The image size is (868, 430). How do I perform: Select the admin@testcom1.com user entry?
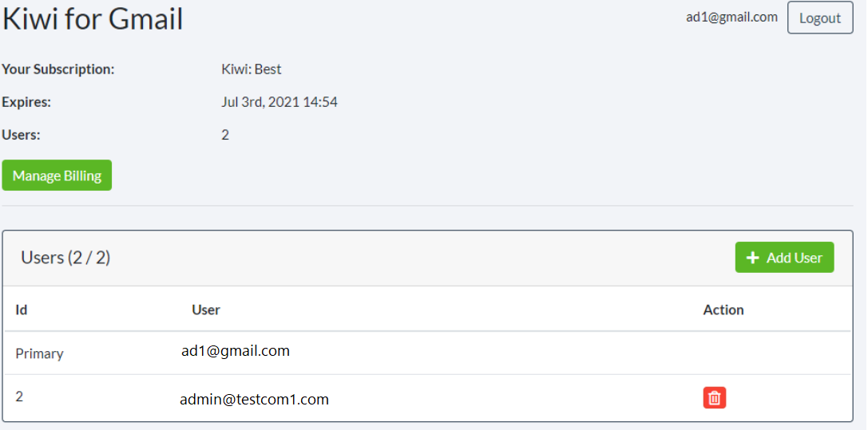pos(254,399)
